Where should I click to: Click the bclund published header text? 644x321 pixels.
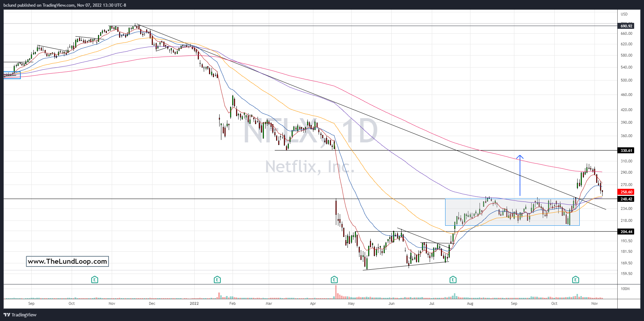pos(65,5)
